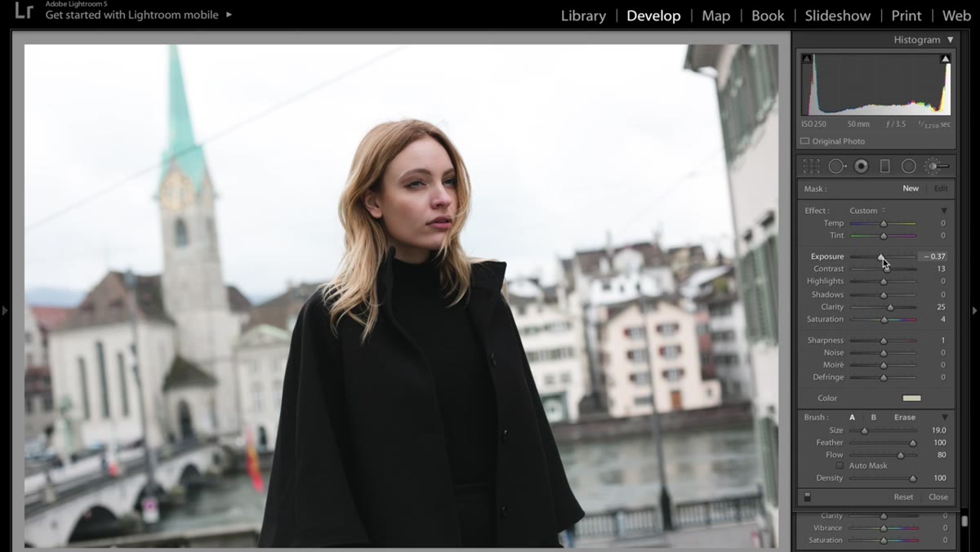Image resolution: width=980 pixels, height=552 pixels.
Task: Reset the adjustment brush settings
Action: 903,496
